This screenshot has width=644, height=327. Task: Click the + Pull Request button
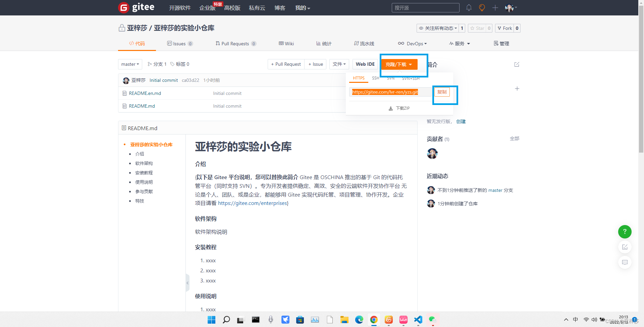tap(286, 64)
